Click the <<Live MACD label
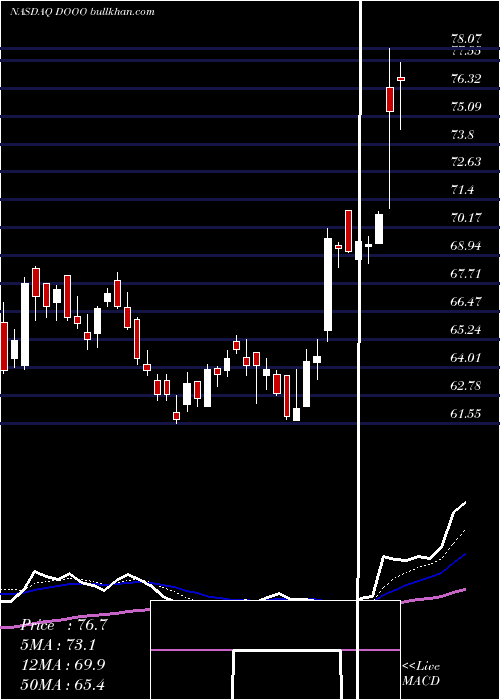The image size is (500, 700). (x=421, y=673)
